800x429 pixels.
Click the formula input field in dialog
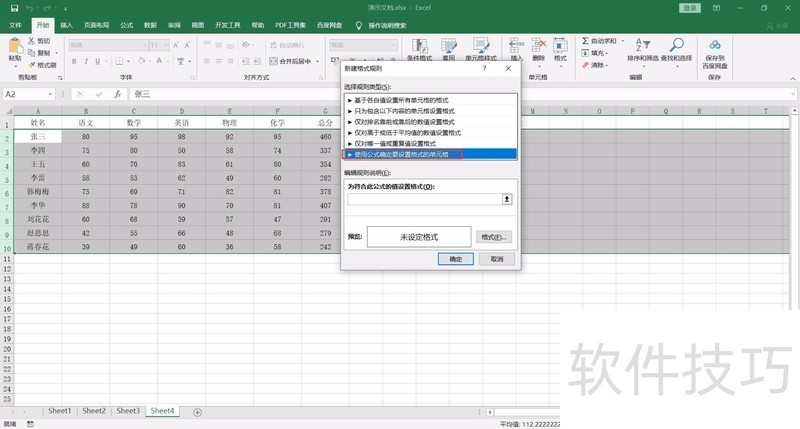tap(424, 199)
